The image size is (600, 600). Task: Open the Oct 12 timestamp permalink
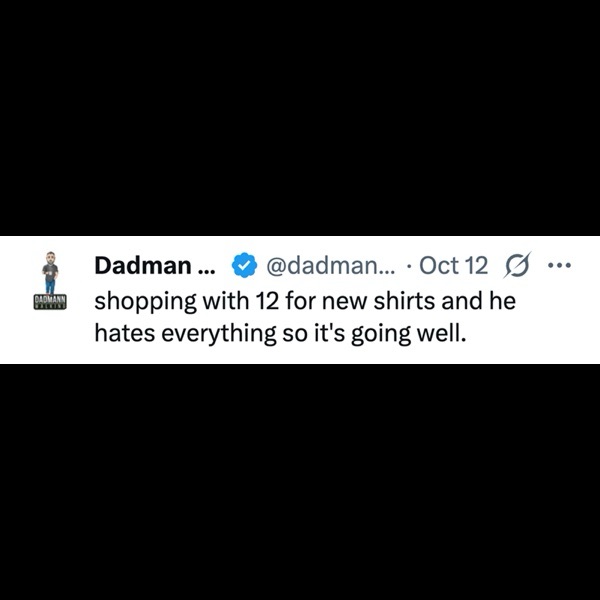tap(453, 265)
